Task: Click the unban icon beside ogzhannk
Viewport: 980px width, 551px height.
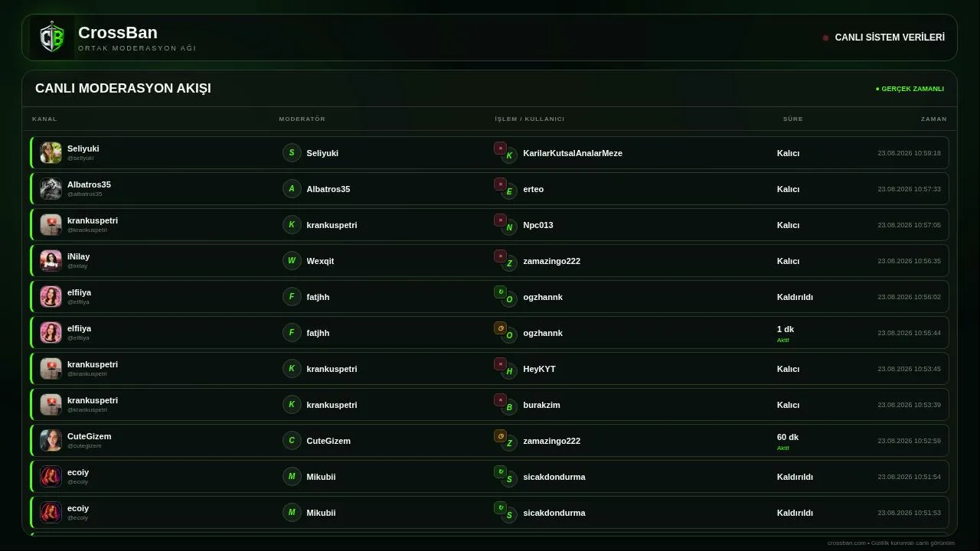Action: [500, 292]
